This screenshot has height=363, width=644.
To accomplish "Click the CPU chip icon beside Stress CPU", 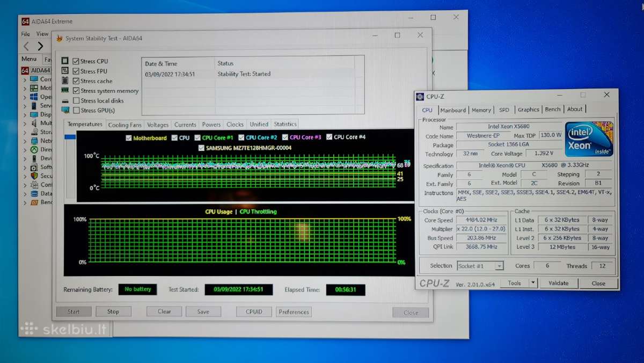I will pos(65,61).
